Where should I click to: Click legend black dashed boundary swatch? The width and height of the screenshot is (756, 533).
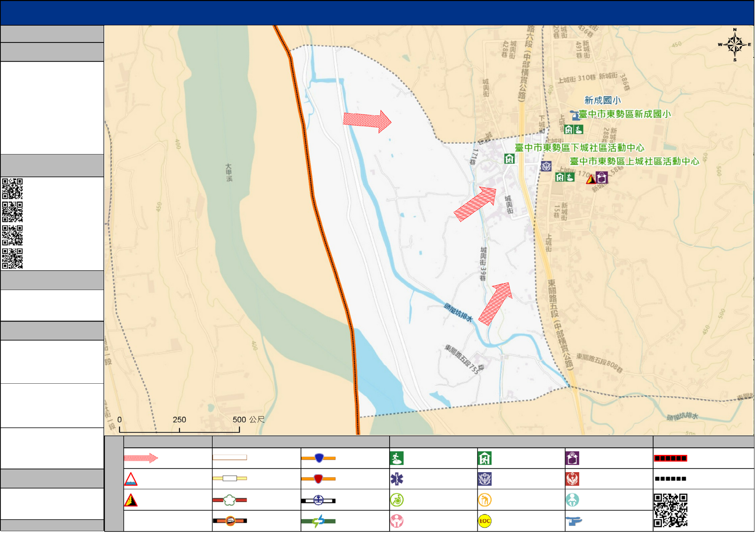671,479
